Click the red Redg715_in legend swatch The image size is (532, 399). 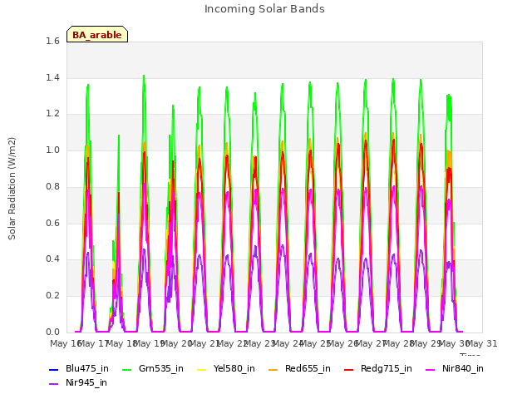tap(349, 369)
